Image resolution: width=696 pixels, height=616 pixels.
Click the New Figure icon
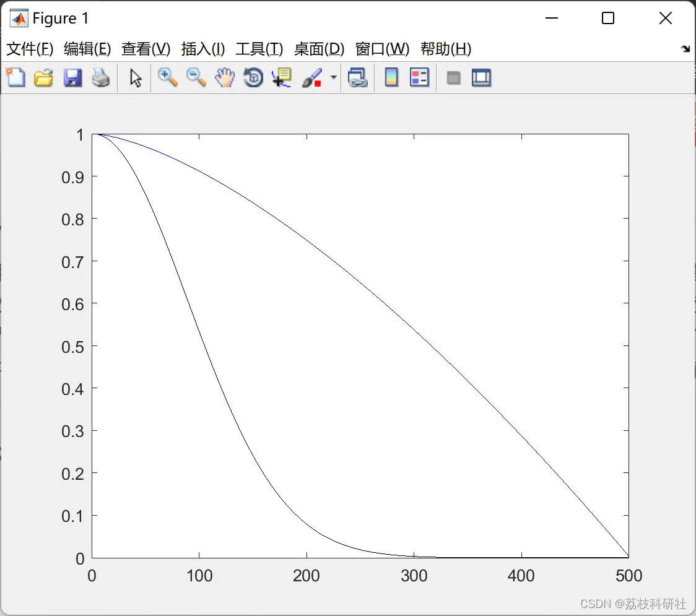click(x=16, y=77)
